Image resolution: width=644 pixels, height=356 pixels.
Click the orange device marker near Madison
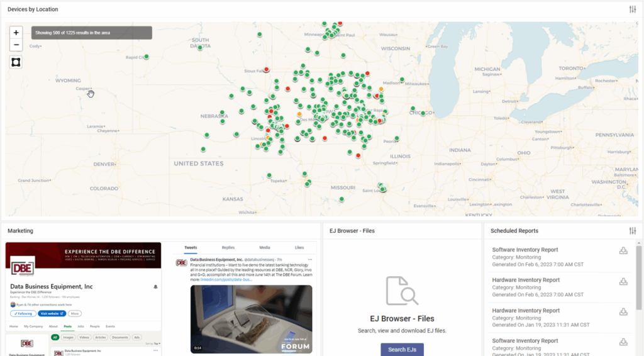(381, 89)
